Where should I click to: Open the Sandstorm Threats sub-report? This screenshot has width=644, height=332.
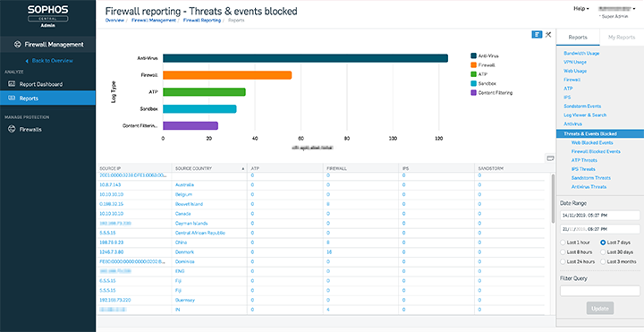590,178
